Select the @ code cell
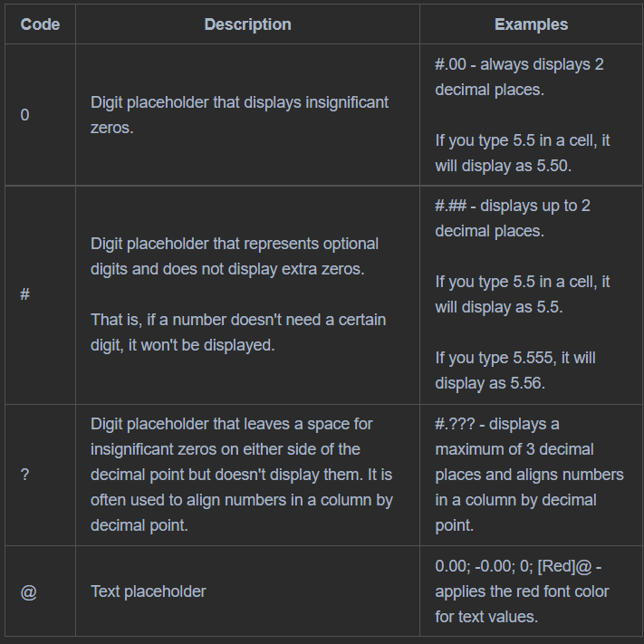 pos(28,591)
